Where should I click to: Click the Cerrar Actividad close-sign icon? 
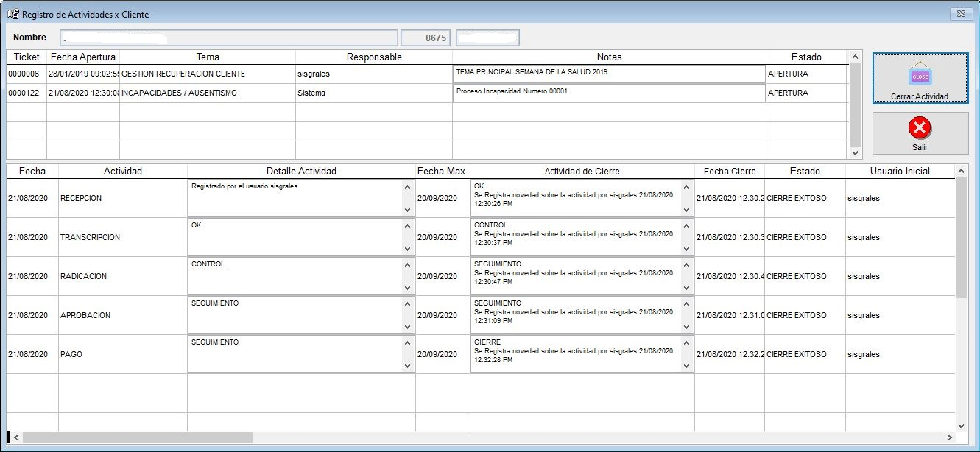click(920, 75)
